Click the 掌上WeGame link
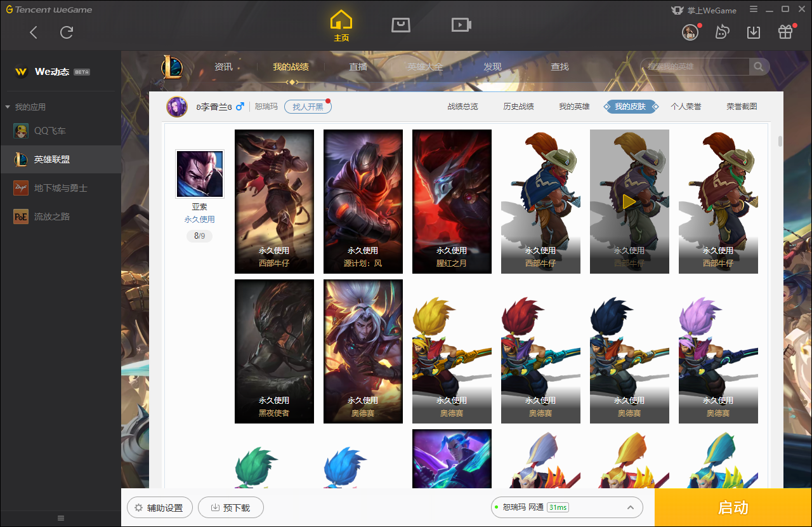This screenshot has height=527, width=812. tap(712, 10)
